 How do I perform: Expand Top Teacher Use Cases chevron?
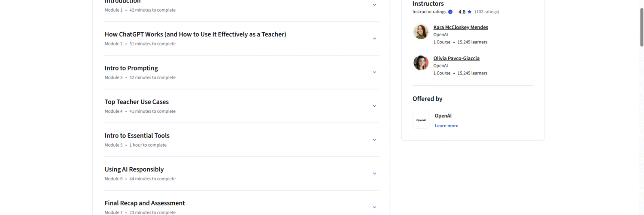[374, 106]
